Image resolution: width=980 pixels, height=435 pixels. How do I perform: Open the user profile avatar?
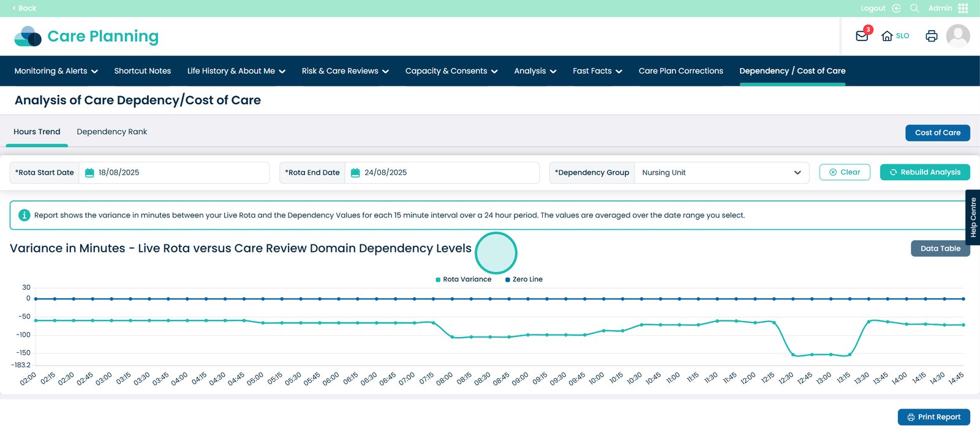[957, 36]
